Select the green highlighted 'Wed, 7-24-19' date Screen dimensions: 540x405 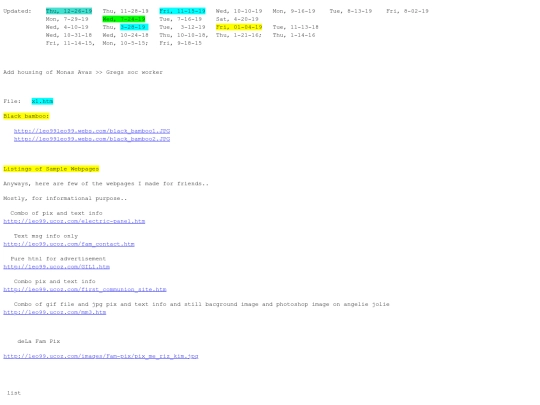point(124,19)
